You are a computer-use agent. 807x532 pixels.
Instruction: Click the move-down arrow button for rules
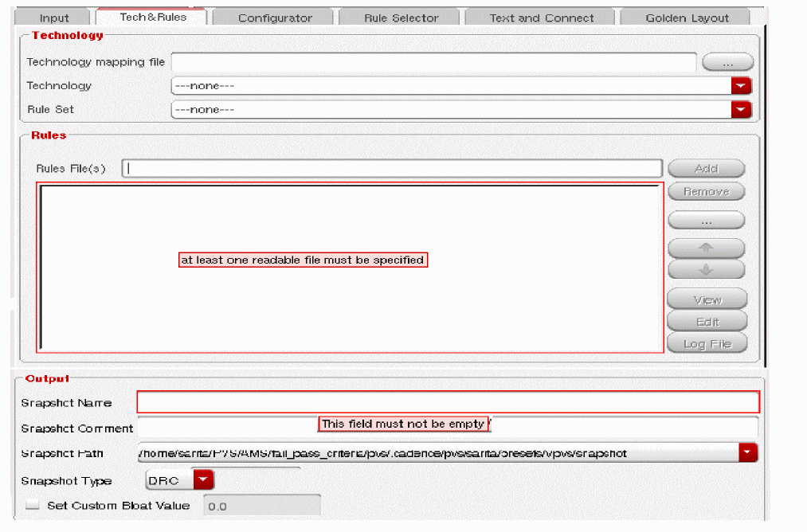pyautogui.click(x=706, y=270)
